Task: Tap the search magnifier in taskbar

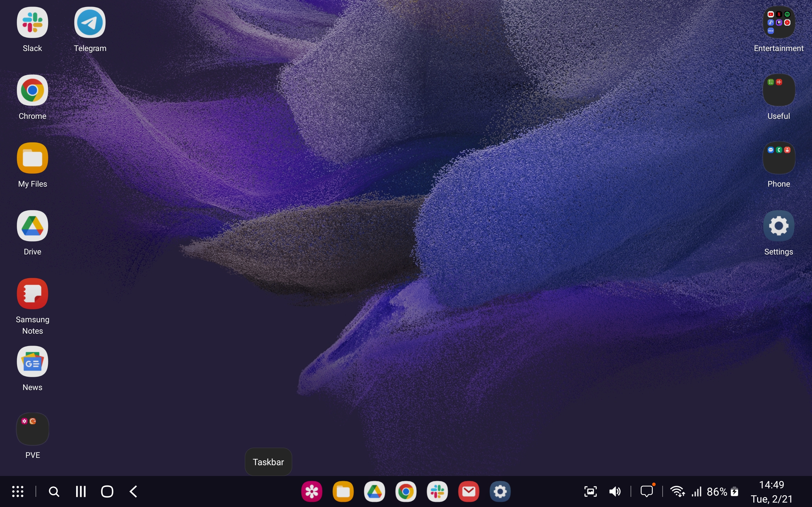Action: (x=54, y=491)
